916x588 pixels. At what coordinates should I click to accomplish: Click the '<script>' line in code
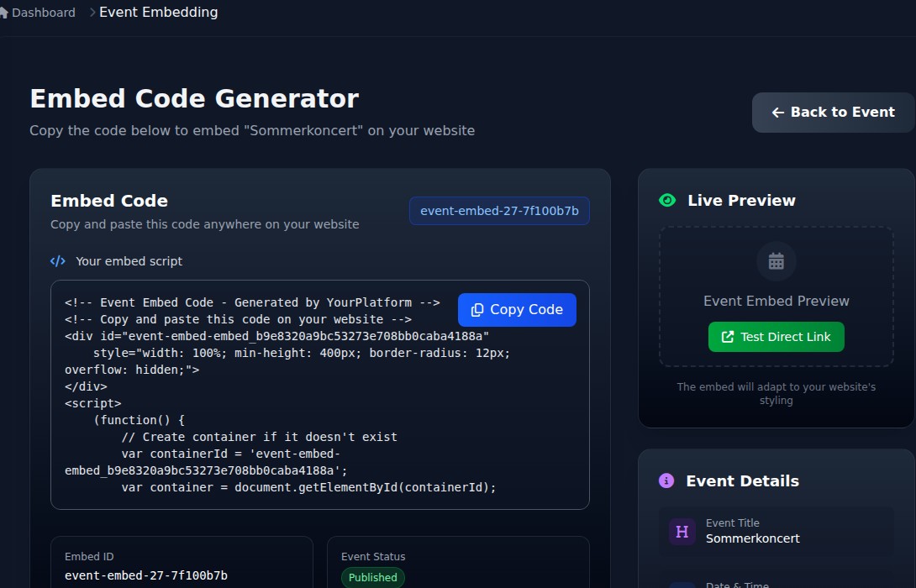coord(93,403)
